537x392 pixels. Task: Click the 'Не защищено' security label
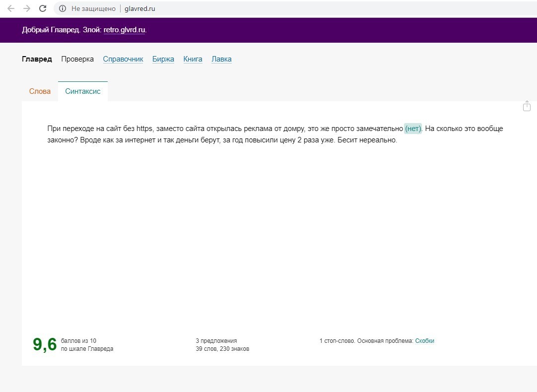93,8
